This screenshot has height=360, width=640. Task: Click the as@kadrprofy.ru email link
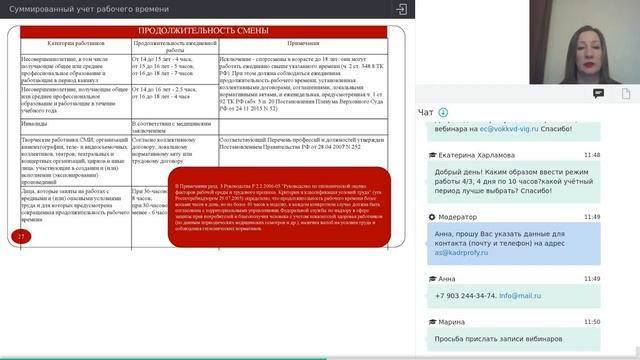[461, 253]
